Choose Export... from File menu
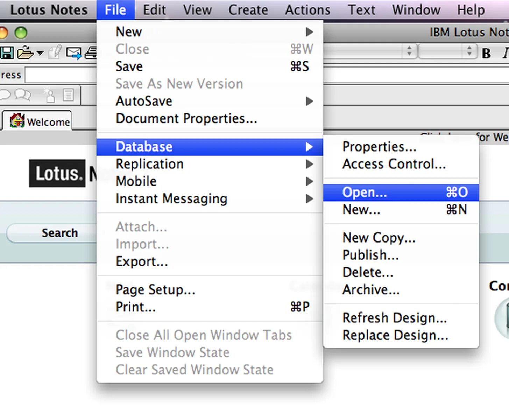The image size is (509, 420). coord(210,262)
